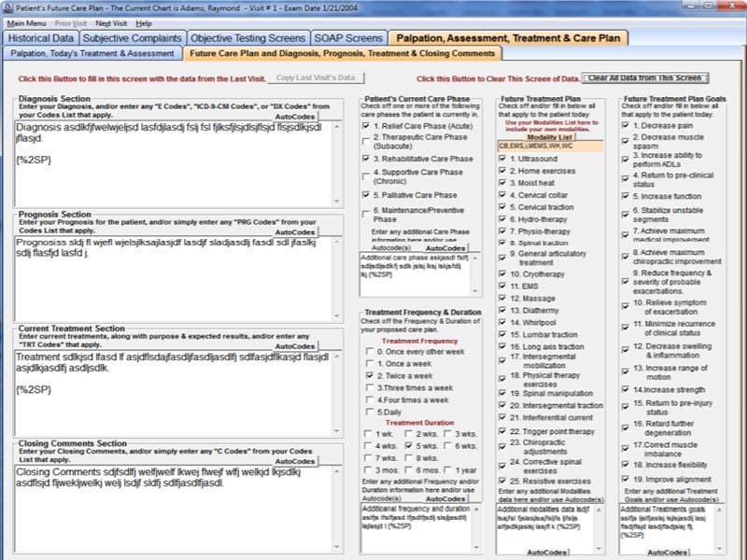747x560 pixels.
Task: Select Future Care Plan and Diagnosis subtab
Action: (342, 53)
